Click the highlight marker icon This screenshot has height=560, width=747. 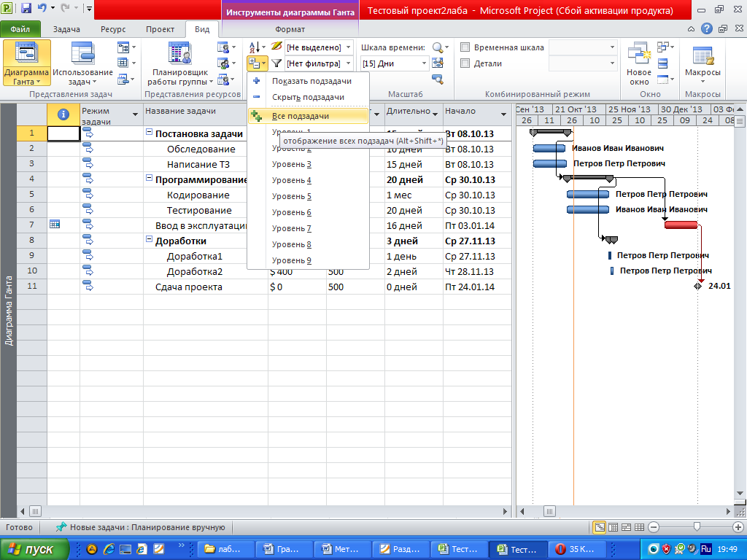276,47
